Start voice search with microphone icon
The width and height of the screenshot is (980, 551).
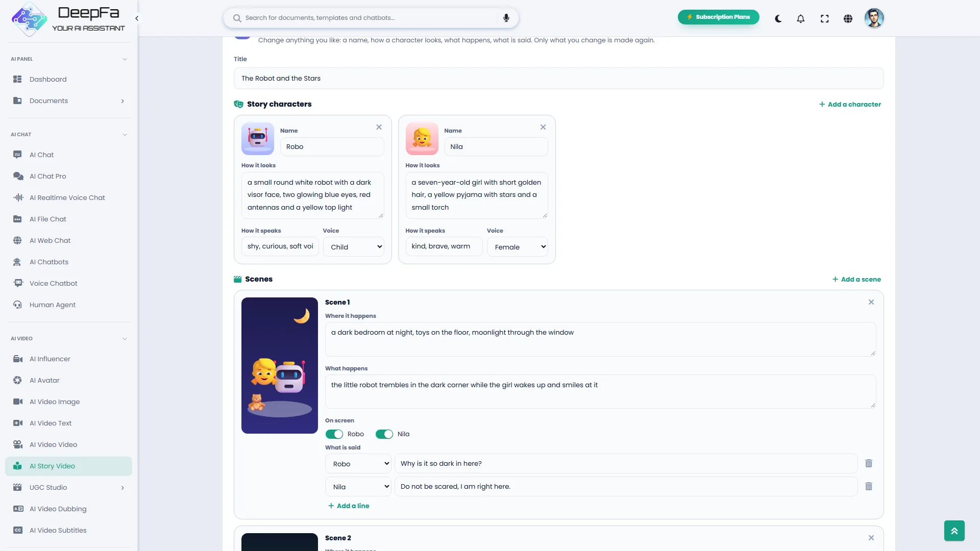[506, 18]
